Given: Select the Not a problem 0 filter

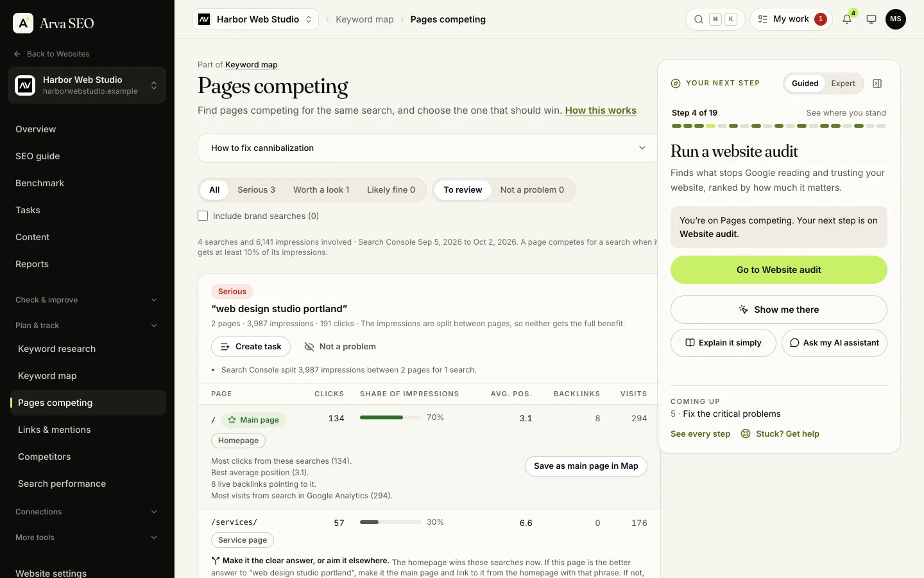Looking at the screenshot, I should pyautogui.click(x=532, y=190).
